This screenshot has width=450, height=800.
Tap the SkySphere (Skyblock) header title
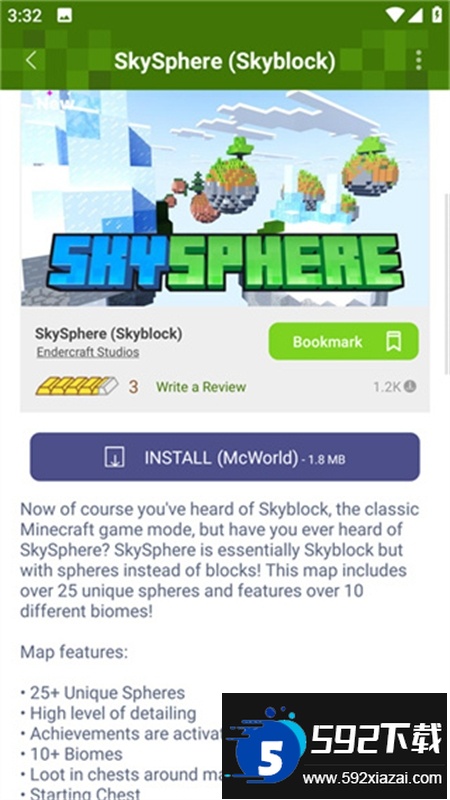(x=224, y=61)
